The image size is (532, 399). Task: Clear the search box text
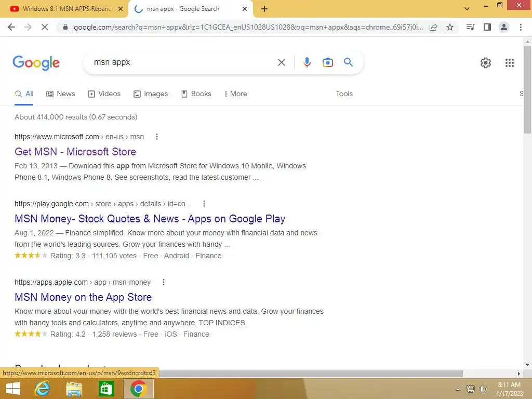[x=281, y=62]
